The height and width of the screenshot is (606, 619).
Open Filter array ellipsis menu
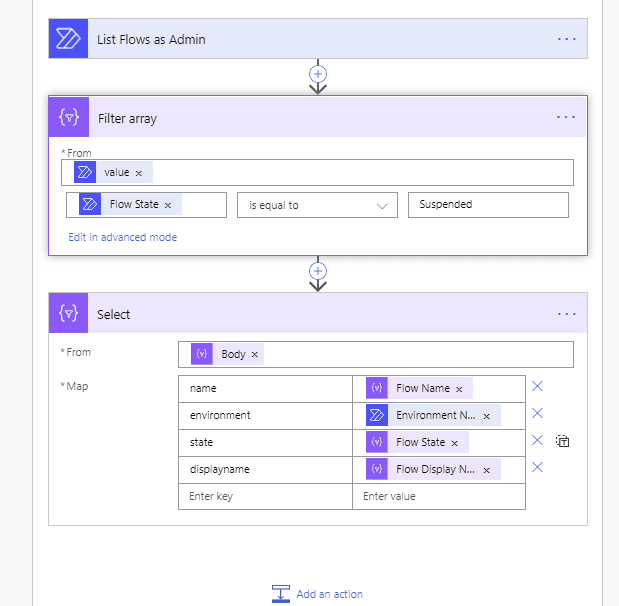click(566, 117)
